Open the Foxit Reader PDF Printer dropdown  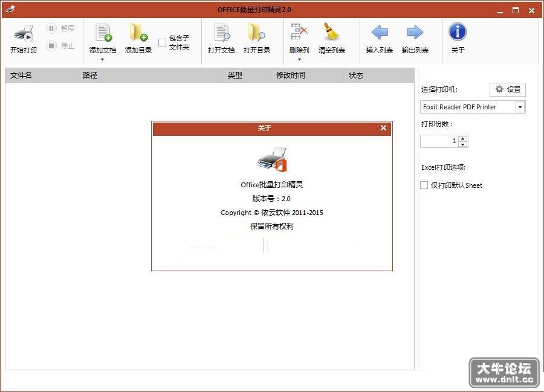[520, 107]
